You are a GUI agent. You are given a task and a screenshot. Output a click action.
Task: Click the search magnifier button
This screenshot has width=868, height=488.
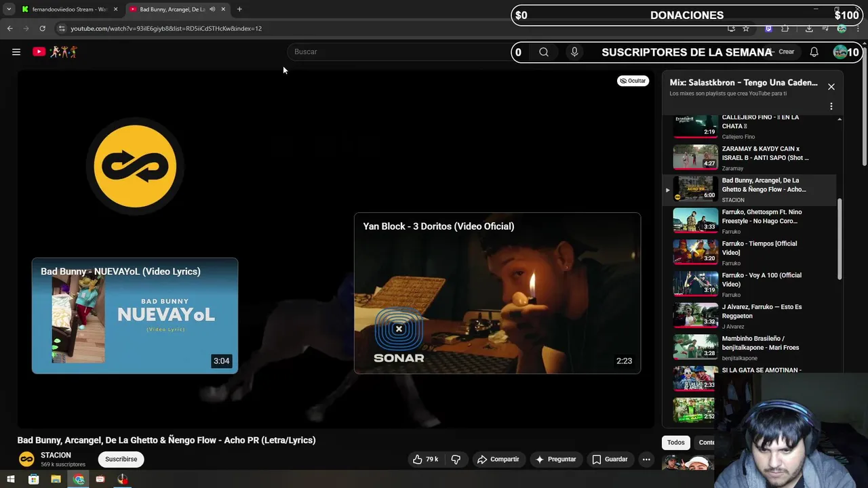(x=544, y=52)
